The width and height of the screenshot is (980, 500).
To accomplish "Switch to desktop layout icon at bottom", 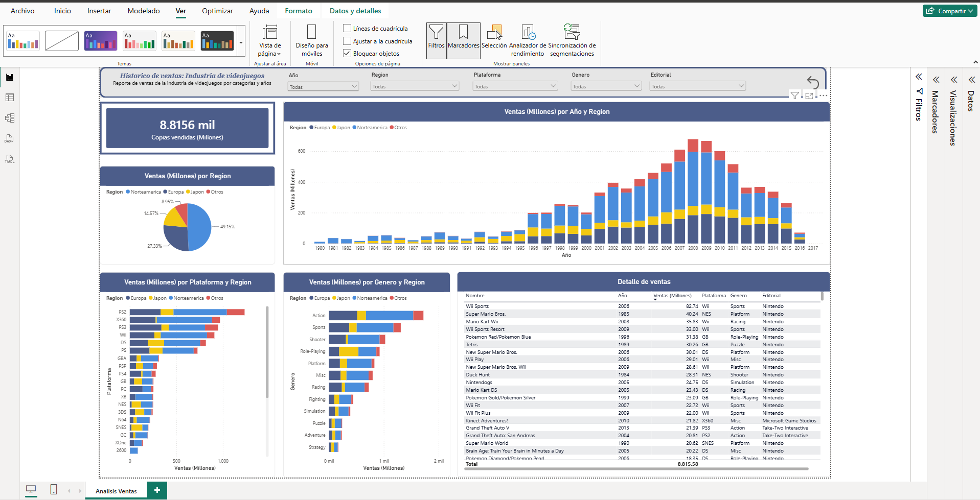I will click(31, 489).
